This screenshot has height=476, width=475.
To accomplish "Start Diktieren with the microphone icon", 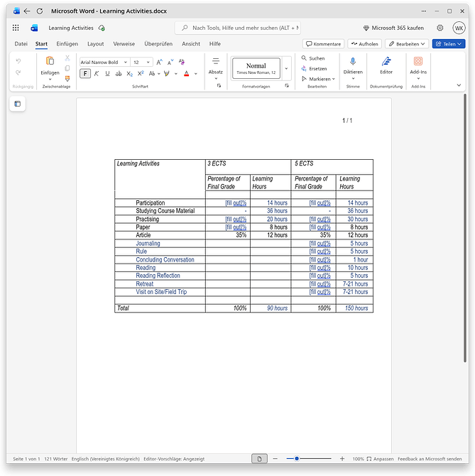I will [353, 61].
